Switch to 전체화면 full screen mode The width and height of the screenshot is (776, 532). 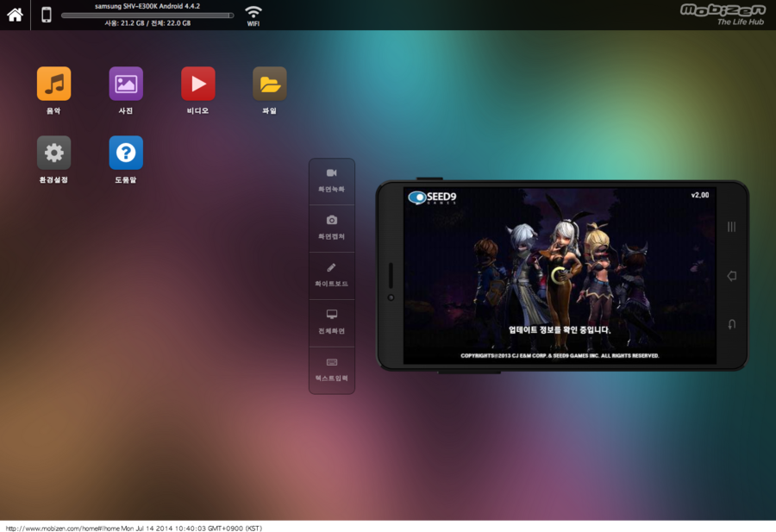(x=332, y=322)
